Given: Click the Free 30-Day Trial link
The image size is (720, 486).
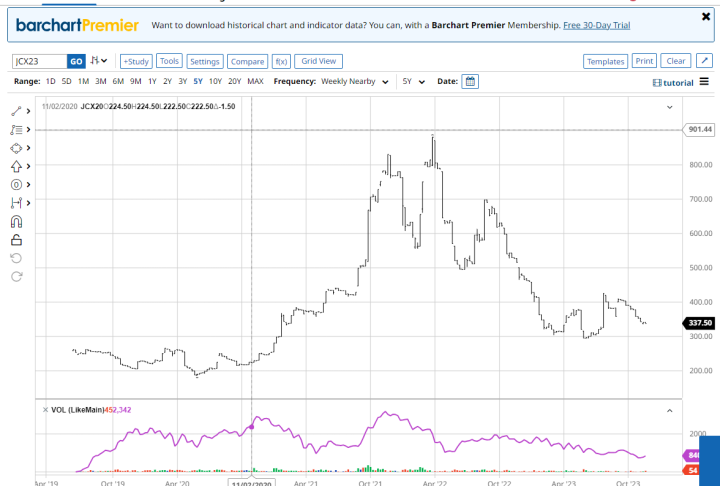Looking at the screenshot, I should 596,24.
